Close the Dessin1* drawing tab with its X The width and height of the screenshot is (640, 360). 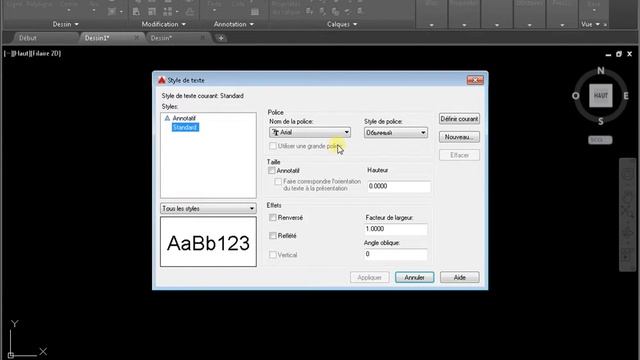click(x=136, y=38)
